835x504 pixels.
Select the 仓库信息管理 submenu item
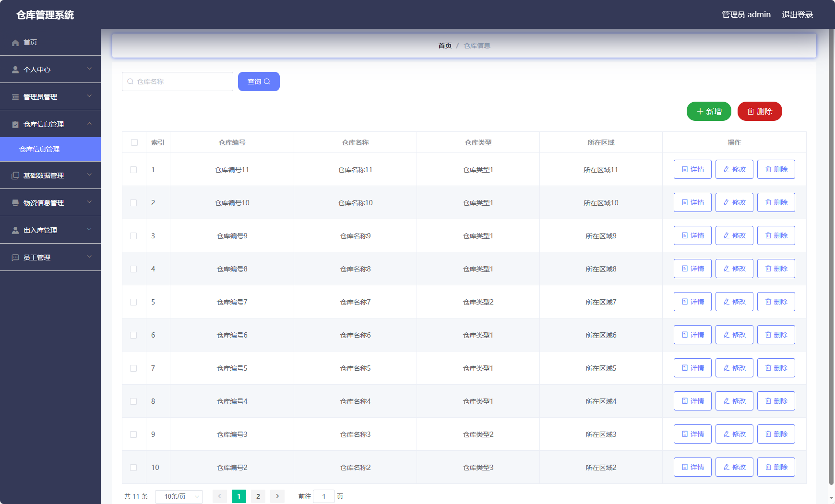pyautogui.click(x=39, y=149)
